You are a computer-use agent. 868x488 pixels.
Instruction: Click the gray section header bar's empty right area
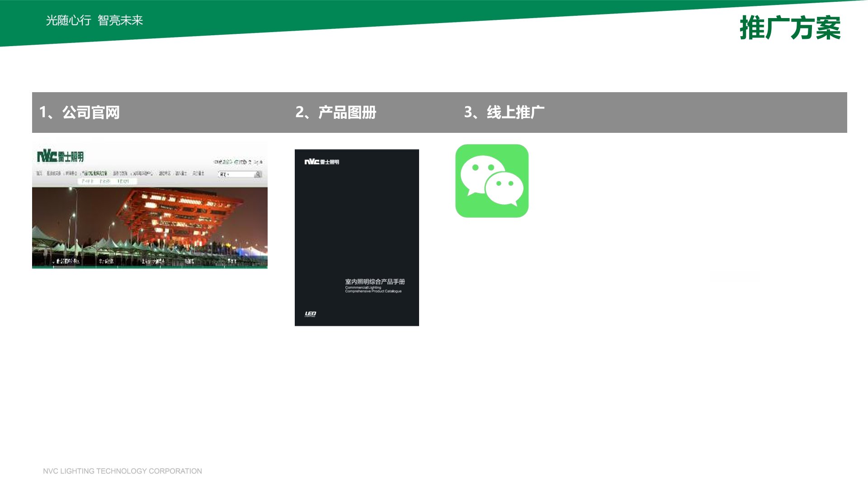(701, 113)
